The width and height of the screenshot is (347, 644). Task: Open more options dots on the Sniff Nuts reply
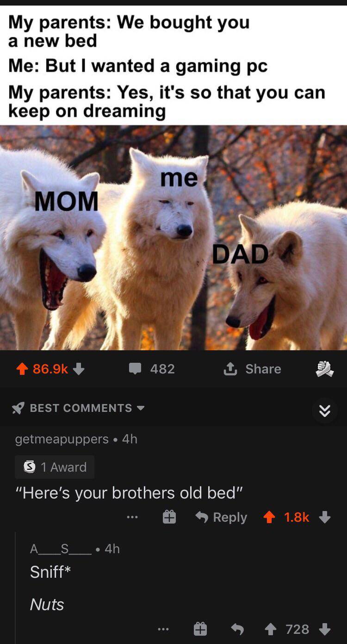coord(163,629)
